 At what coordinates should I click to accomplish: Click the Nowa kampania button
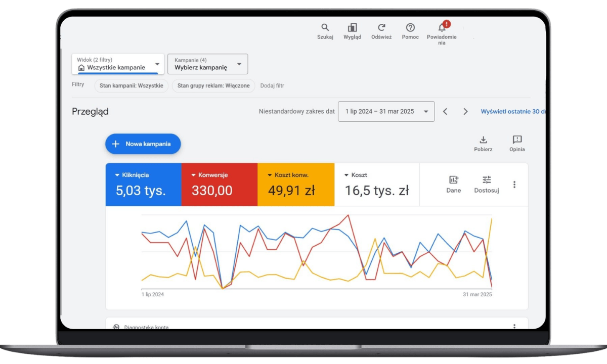[143, 144]
